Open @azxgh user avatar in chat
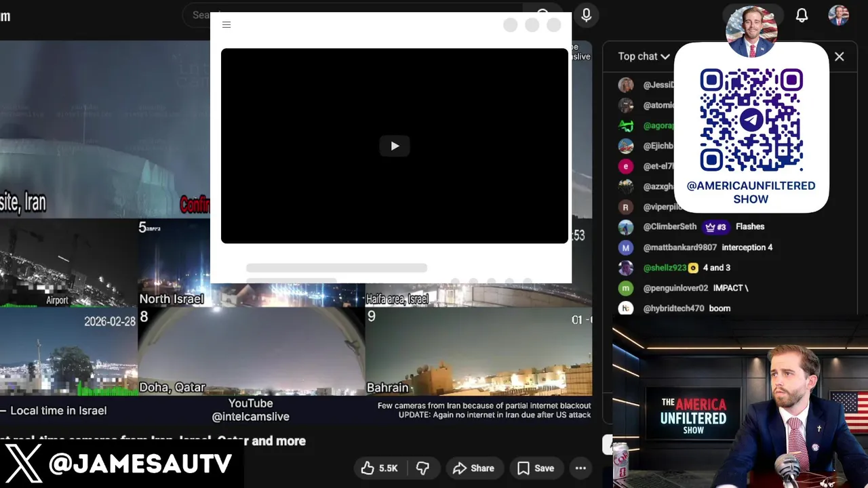The height and width of the screenshot is (488, 868). (x=626, y=186)
